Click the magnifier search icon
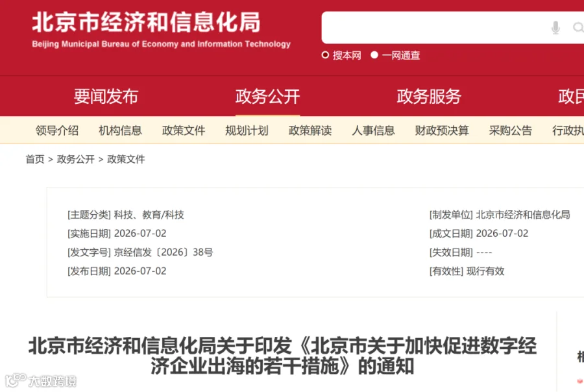The height and width of the screenshot is (392, 584). [578, 27]
